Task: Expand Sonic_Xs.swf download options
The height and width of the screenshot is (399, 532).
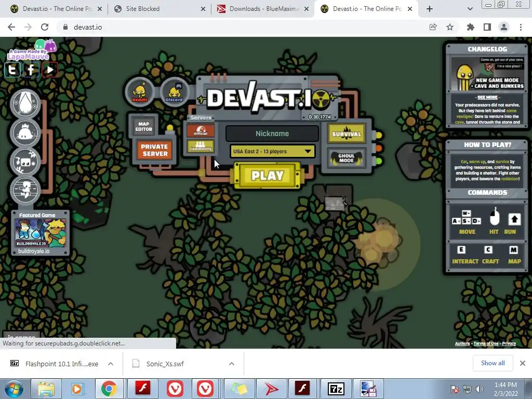Action: coord(232,364)
